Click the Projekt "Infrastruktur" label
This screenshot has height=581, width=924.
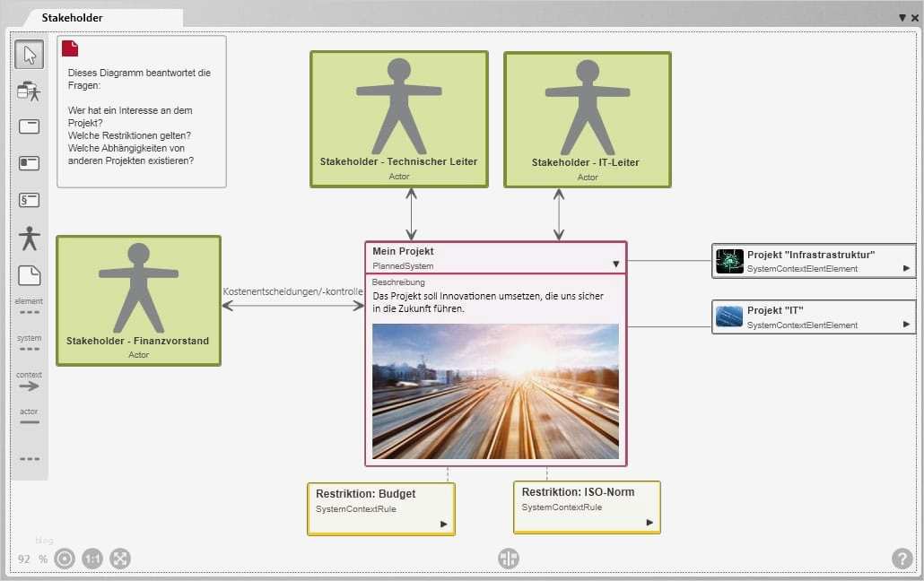click(x=811, y=256)
